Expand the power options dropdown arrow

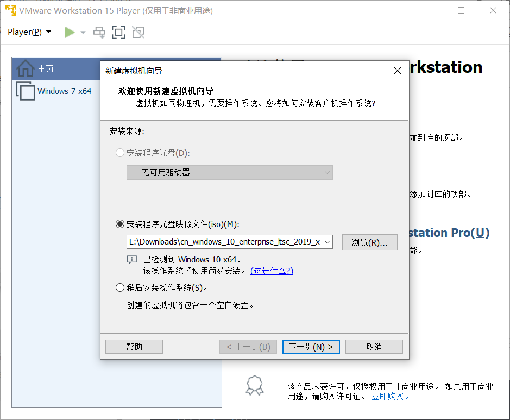(x=83, y=32)
